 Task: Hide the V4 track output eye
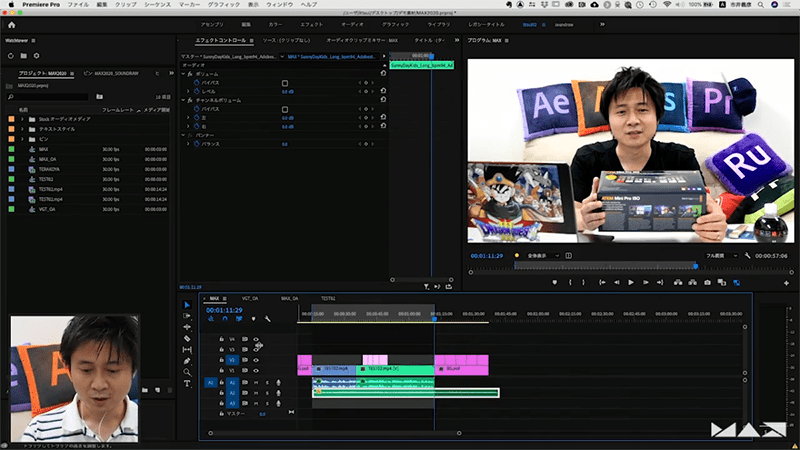[x=256, y=339]
